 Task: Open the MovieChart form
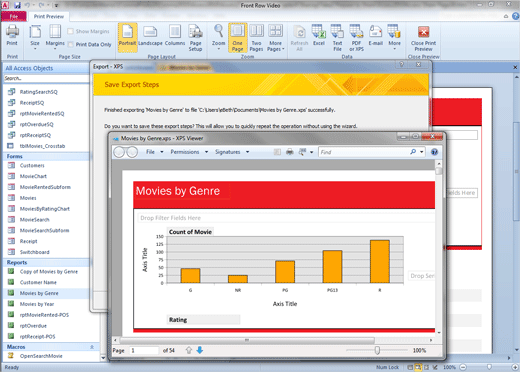point(33,176)
